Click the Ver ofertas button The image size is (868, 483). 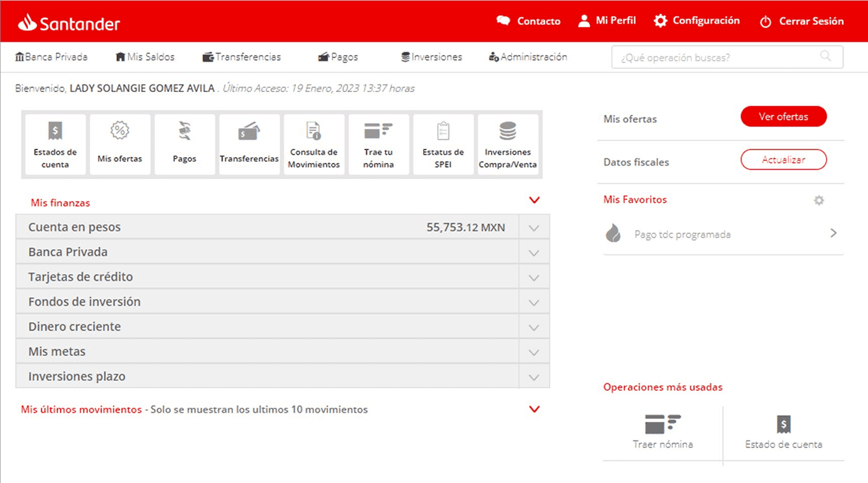(x=784, y=117)
